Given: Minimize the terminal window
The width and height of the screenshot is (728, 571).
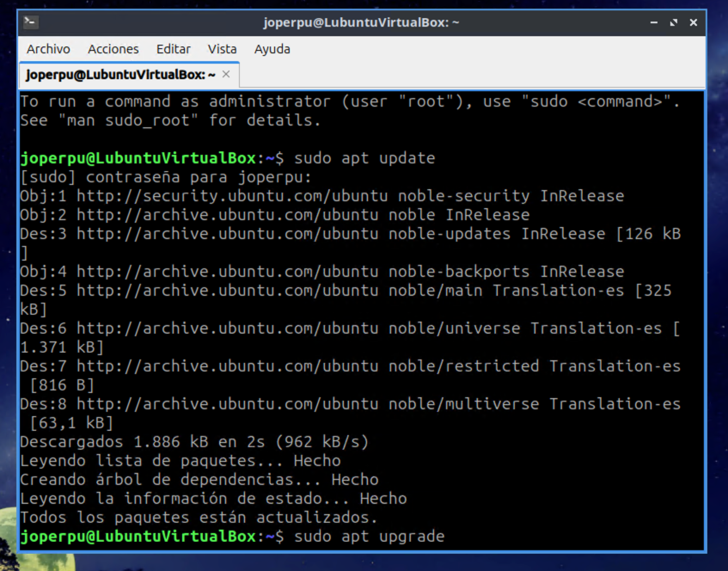Looking at the screenshot, I should point(654,22).
